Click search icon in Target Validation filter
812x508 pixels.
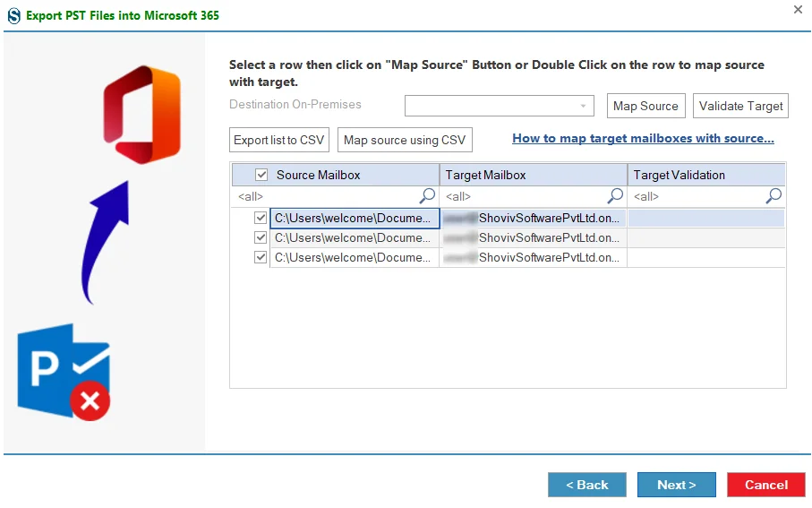click(x=774, y=196)
